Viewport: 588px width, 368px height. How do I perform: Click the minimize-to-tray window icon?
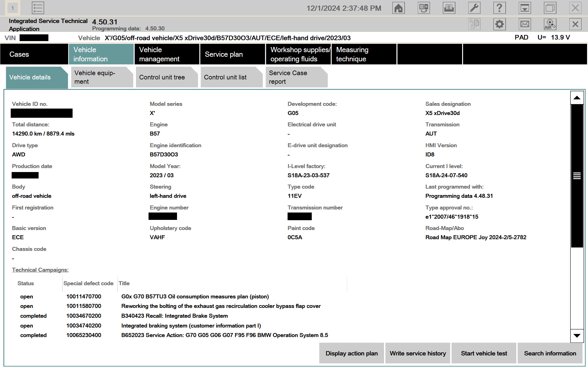(x=525, y=8)
